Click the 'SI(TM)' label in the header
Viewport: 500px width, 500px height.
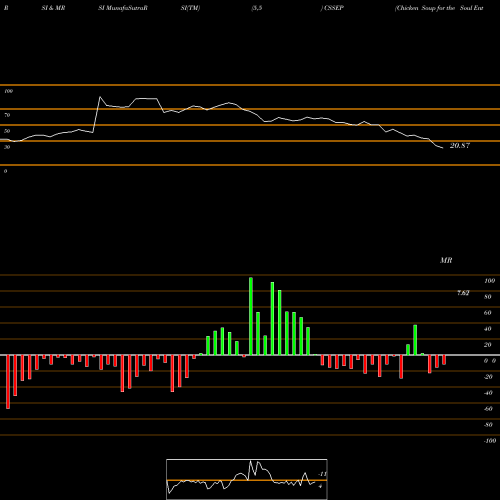click(x=190, y=8)
